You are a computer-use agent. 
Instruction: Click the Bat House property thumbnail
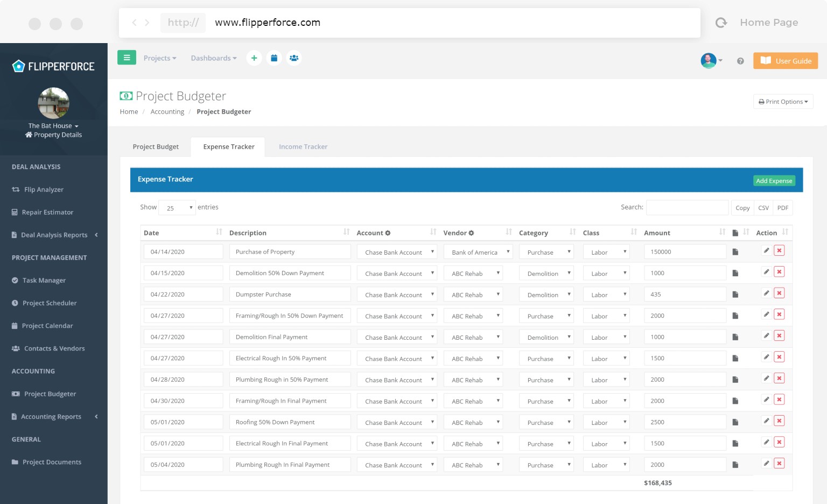point(53,103)
